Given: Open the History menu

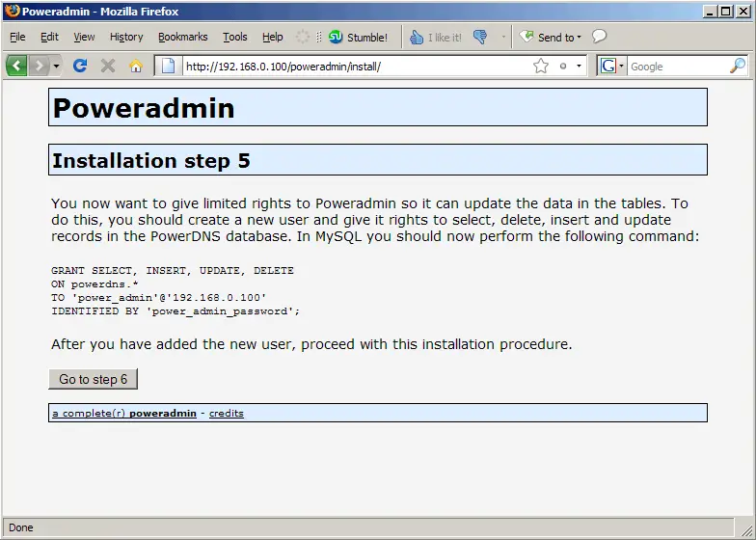Looking at the screenshot, I should [x=126, y=37].
